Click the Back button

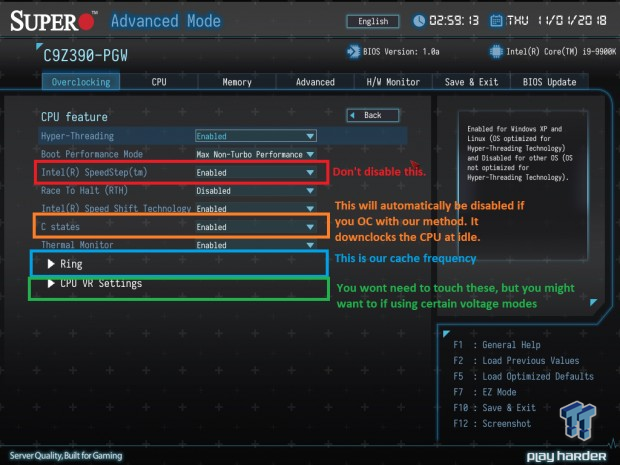[373, 115]
